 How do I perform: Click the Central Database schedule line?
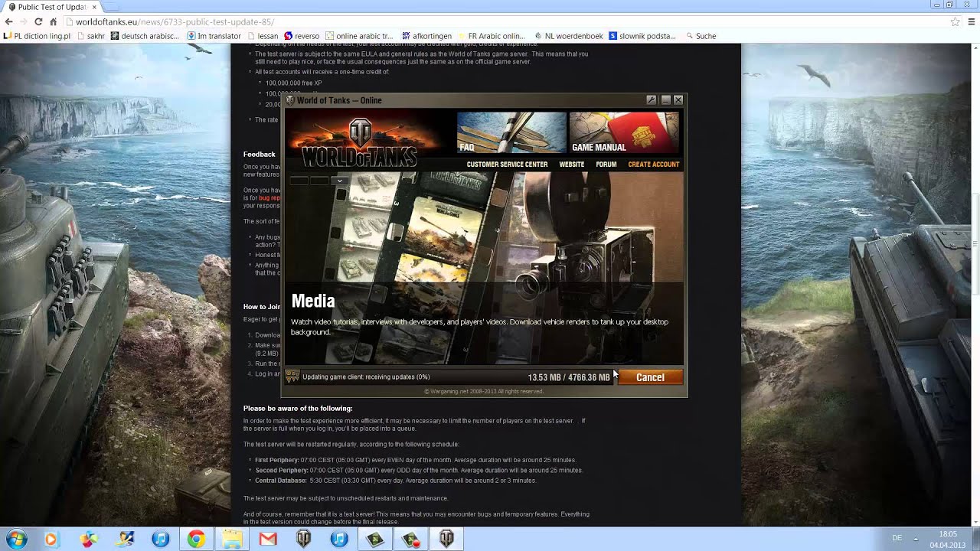pyautogui.click(x=395, y=481)
